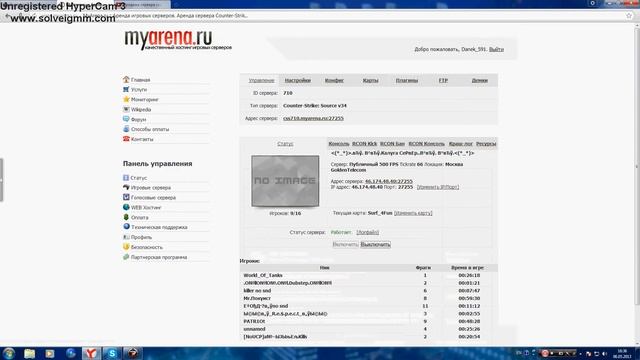Click the Фраги column header

click(x=423, y=268)
